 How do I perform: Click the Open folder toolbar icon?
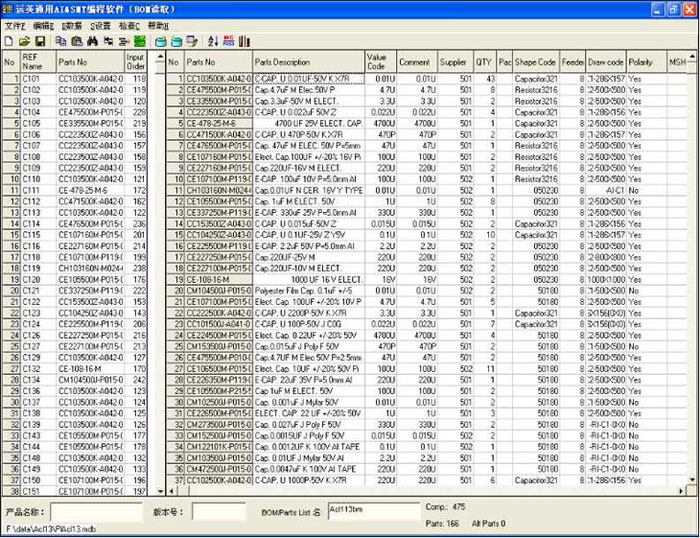(x=25, y=41)
